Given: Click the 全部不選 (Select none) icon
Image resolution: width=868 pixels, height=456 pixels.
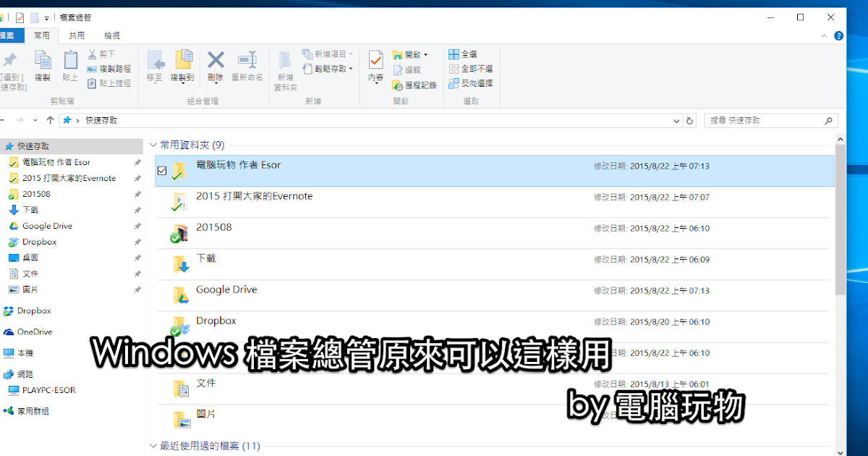Looking at the screenshot, I should [x=454, y=69].
